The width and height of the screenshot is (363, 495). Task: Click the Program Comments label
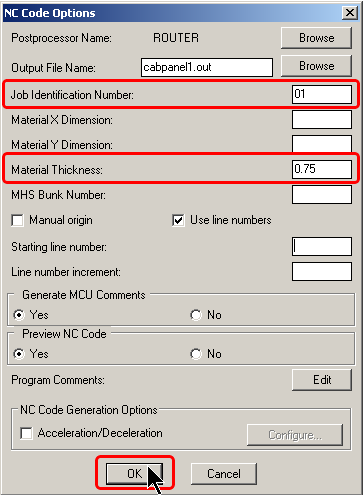pos(58,380)
